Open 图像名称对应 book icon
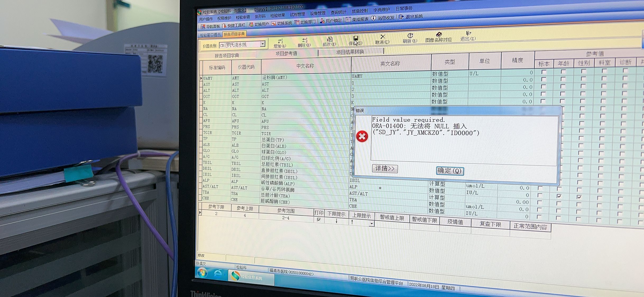 (x=439, y=34)
